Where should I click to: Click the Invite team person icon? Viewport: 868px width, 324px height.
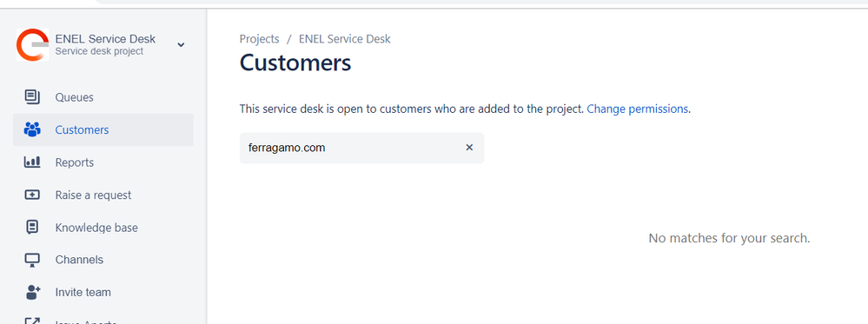pyautogui.click(x=33, y=293)
